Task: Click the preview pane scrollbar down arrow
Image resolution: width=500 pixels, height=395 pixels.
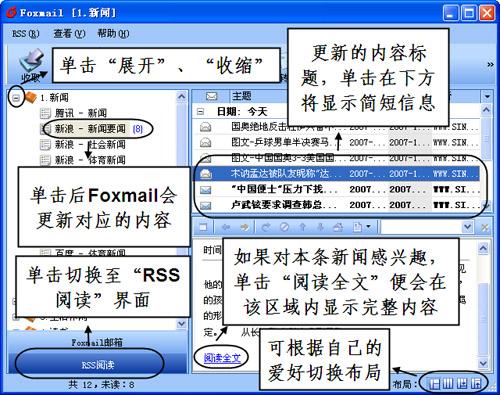Action: click(x=483, y=363)
